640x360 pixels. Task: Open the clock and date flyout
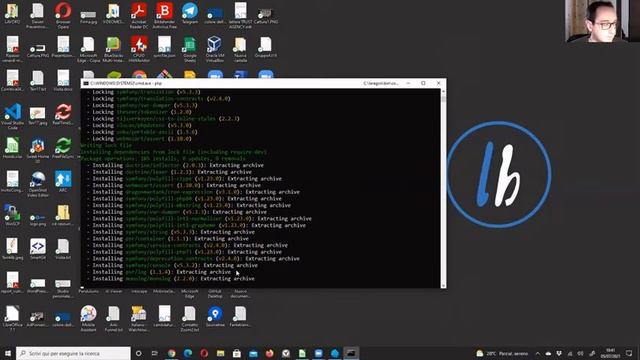coord(611,353)
